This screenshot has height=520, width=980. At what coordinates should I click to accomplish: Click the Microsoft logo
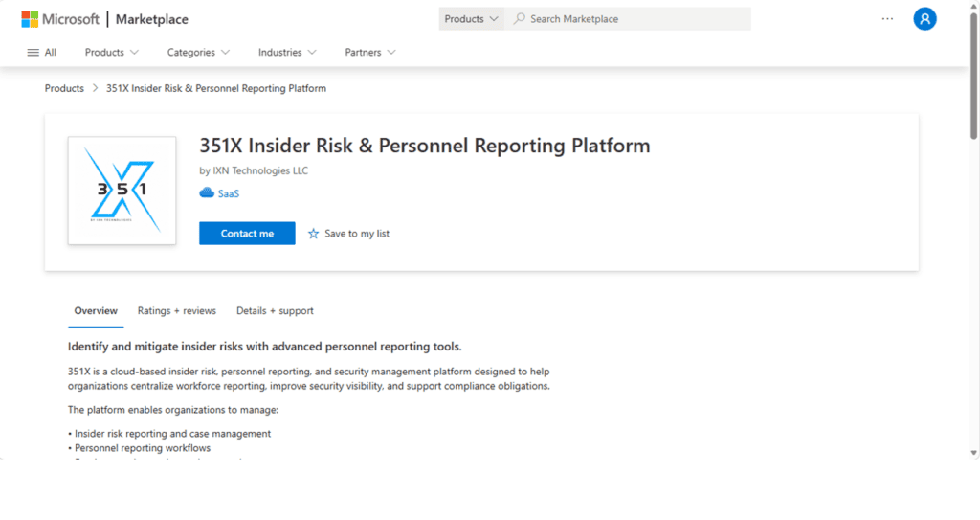(x=60, y=19)
